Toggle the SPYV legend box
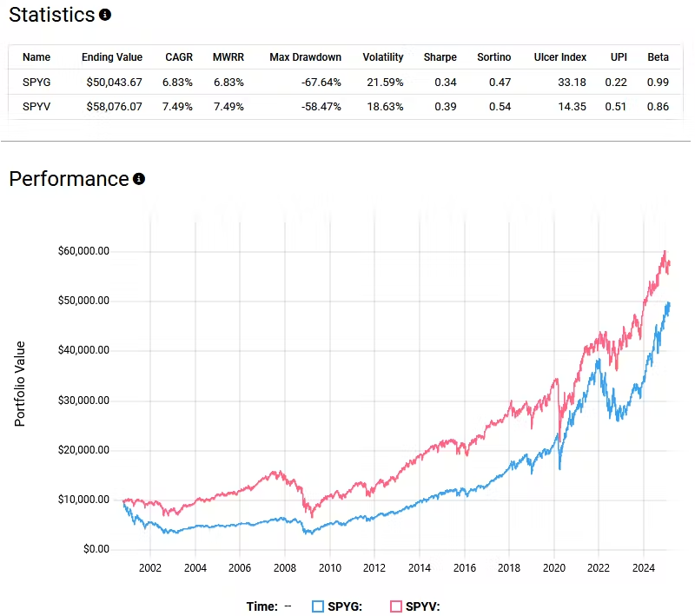Image resolution: width=695 pixels, height=616 pixels. (x=396, y=606)
